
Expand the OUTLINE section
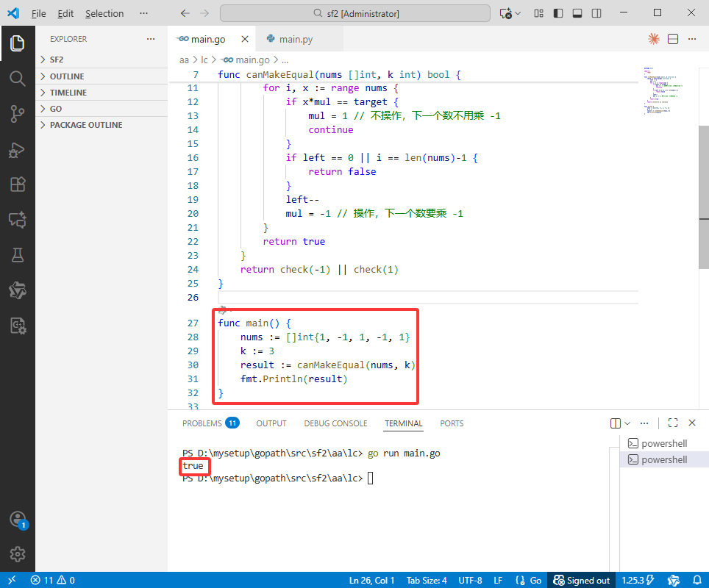click(101, 76)
